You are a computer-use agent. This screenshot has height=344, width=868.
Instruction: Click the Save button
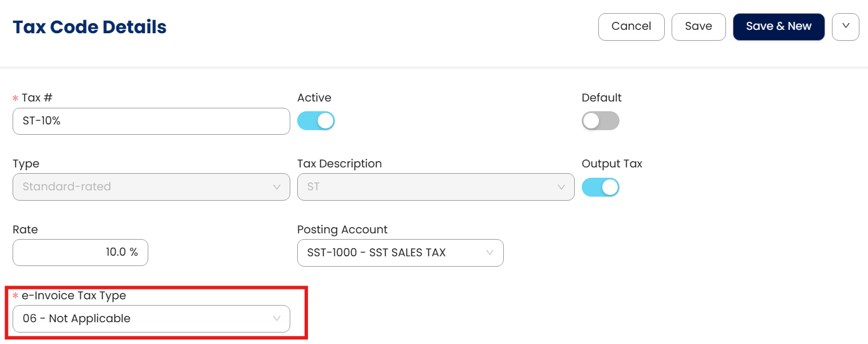(698, 27)
